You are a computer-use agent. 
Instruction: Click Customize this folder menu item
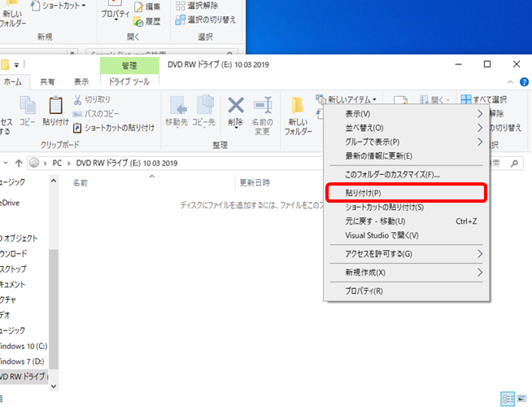coord(407,175)
